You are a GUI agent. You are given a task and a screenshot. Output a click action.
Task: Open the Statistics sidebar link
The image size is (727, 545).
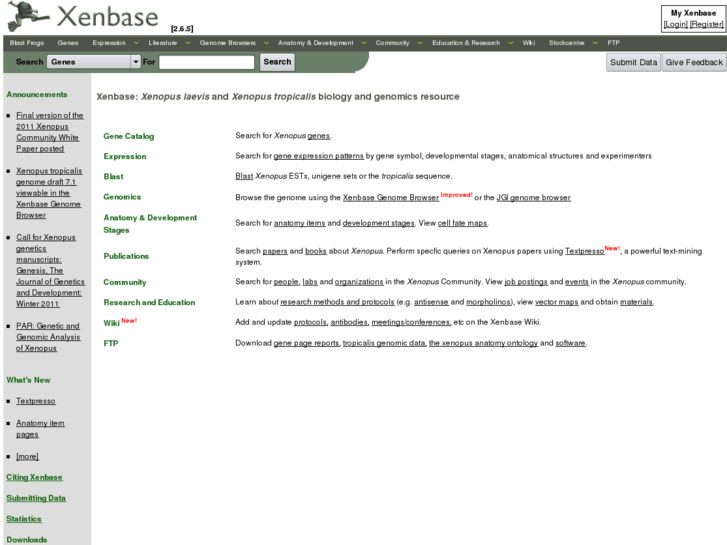pyautogui.click(x=24, y=519)
